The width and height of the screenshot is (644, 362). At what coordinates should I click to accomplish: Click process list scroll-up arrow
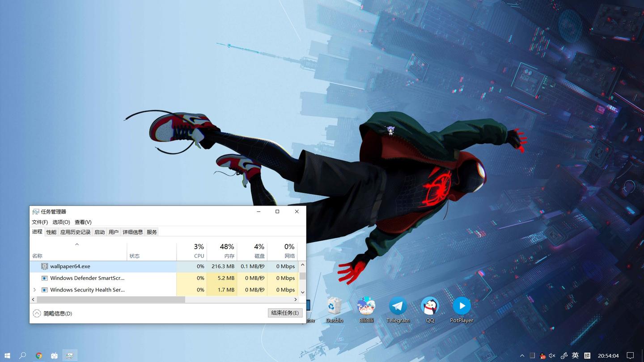302,265
